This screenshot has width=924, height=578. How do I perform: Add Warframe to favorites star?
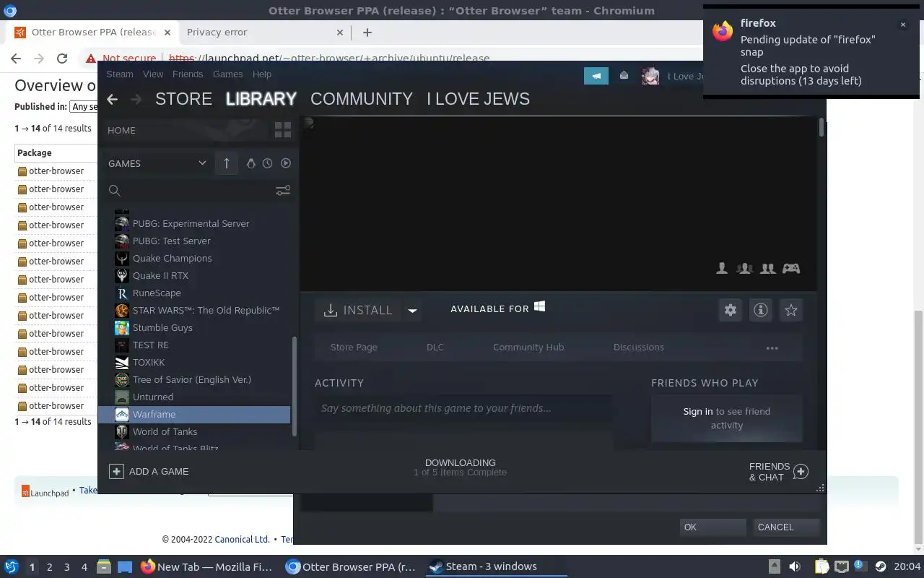[791, 310]
